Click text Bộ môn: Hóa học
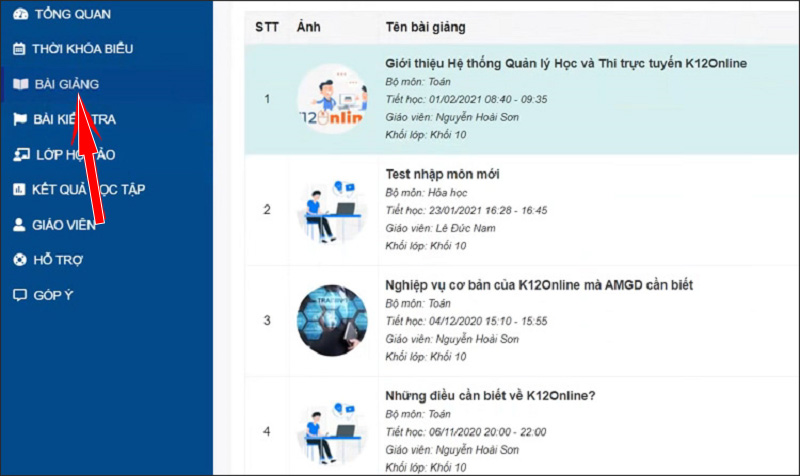 click(x=426, y=193)
